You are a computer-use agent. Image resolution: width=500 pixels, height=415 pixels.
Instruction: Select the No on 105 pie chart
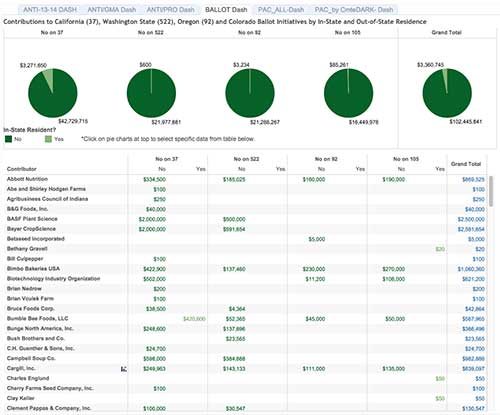point(349,93)
